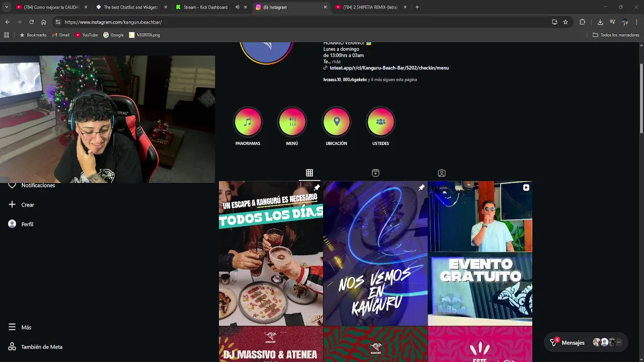644x362 pixels.
Task: Open the UBICACIÓN story highlight
Action: point(336,122)
